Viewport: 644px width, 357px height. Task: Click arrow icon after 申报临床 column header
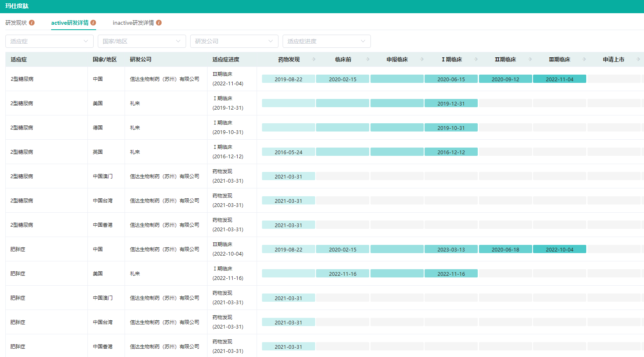(x=422, y=59)
